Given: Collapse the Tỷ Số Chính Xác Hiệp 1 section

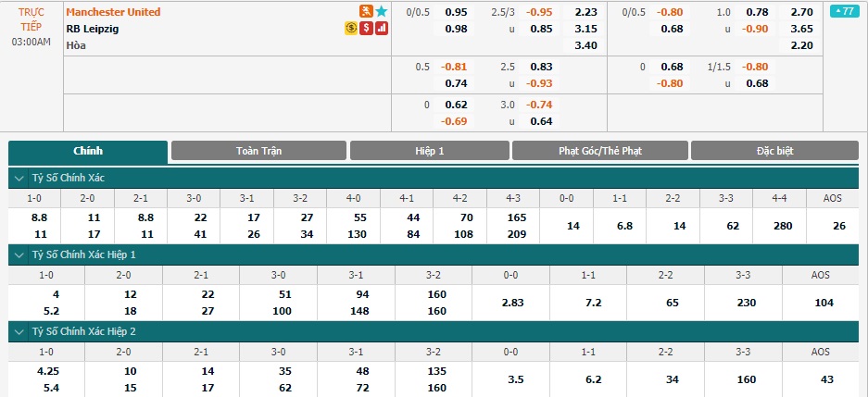Looking at the screenshot, I should (x=20, y=254).
